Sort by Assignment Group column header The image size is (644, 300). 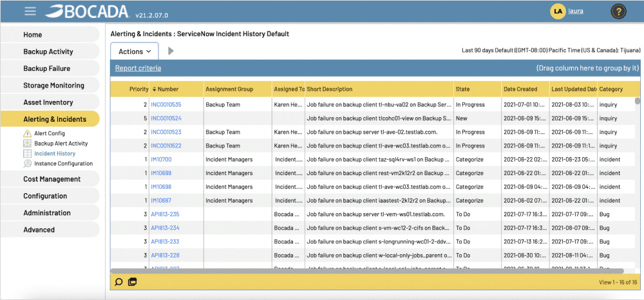(x=238, y=89)
